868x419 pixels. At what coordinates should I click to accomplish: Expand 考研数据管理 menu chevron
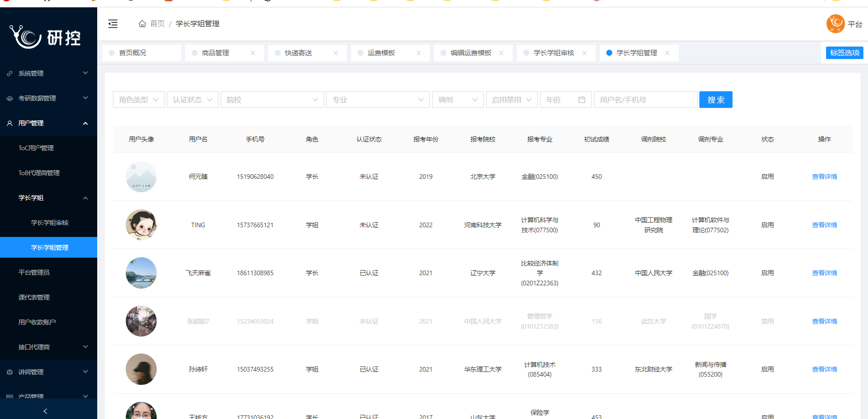click(x=85, y=98)
